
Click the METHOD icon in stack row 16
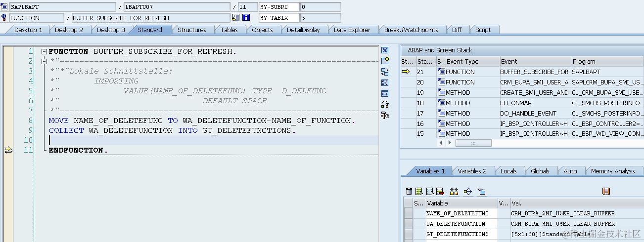tap(441, 123)
